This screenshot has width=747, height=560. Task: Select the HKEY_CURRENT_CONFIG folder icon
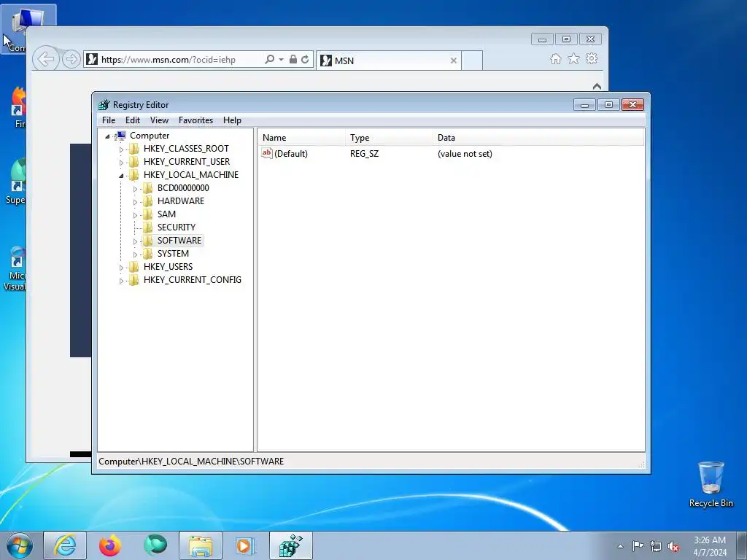click(134, 279)
